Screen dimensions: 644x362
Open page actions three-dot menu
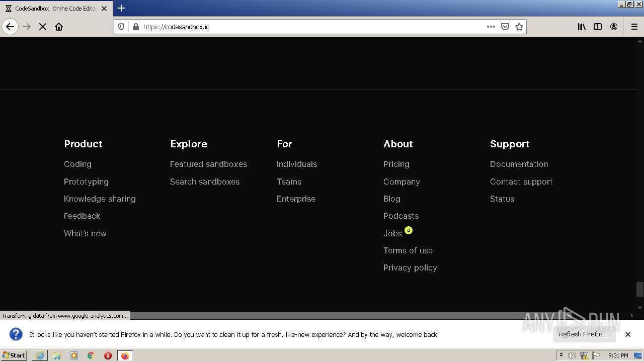[491, 27]
